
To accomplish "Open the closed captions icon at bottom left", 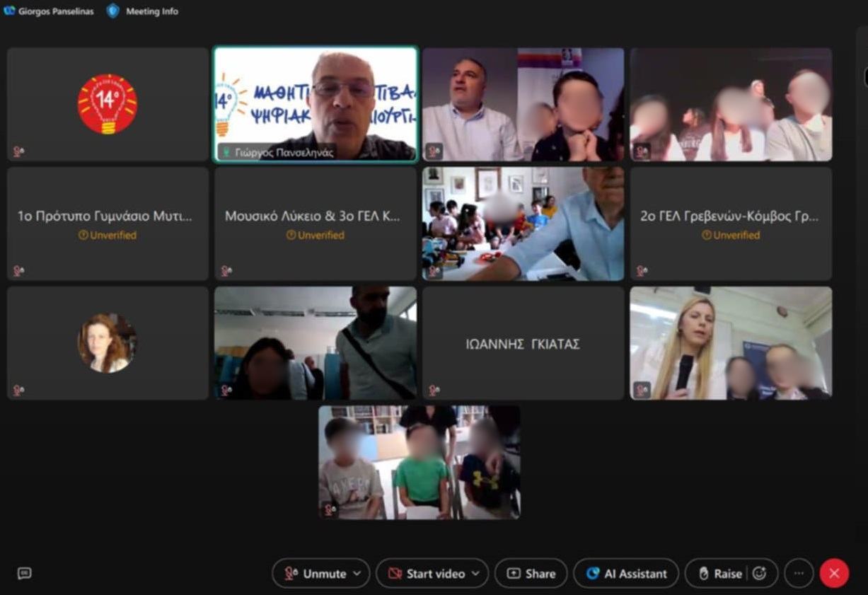I will pos(24,574).
